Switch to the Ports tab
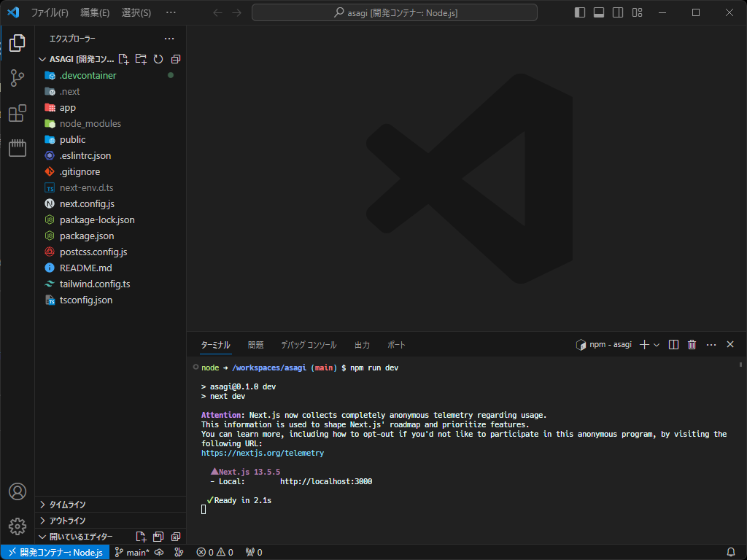Viewport: 747px width, 560px height. point(396,345)
